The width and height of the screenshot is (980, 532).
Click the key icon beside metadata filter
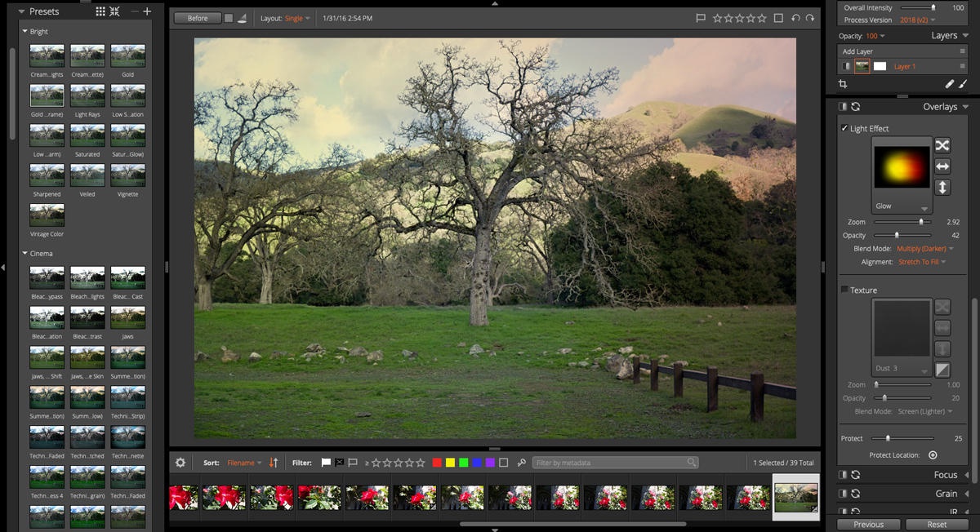pos(522,463)
